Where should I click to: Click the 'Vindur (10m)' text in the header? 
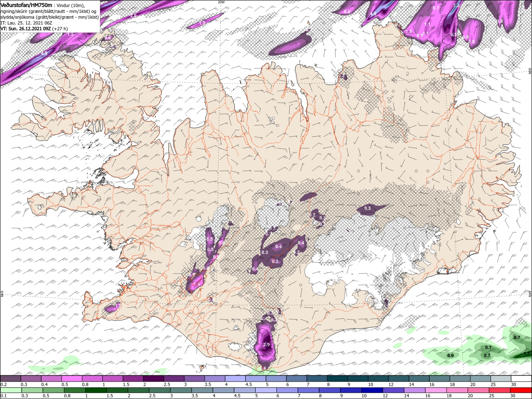click(70, 5)
